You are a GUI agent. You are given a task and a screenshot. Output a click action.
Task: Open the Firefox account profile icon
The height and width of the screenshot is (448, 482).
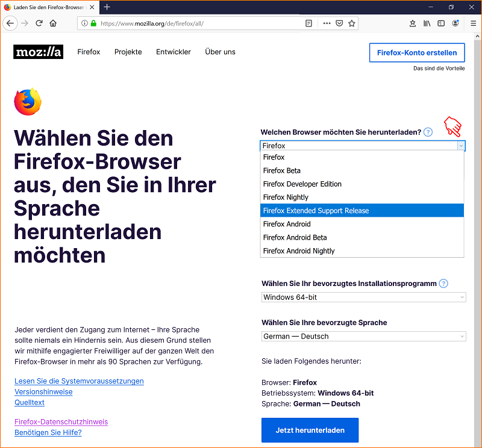pos(457,23)
